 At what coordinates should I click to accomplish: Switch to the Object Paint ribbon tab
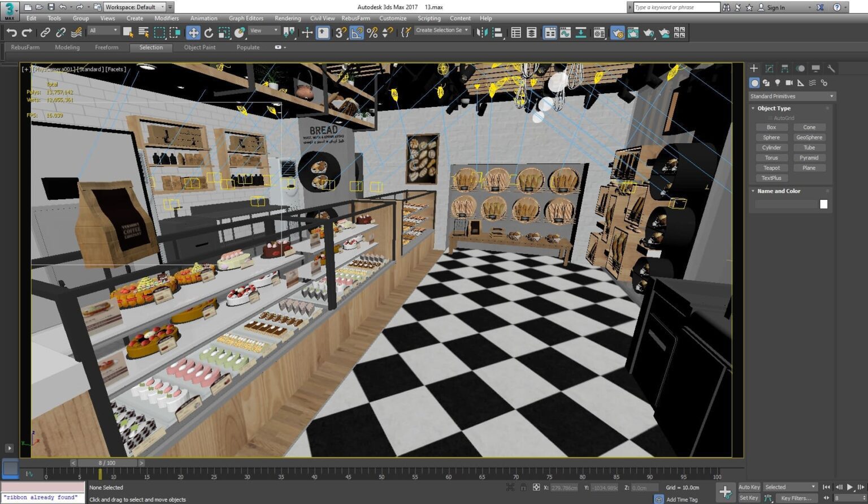point(199,48)
